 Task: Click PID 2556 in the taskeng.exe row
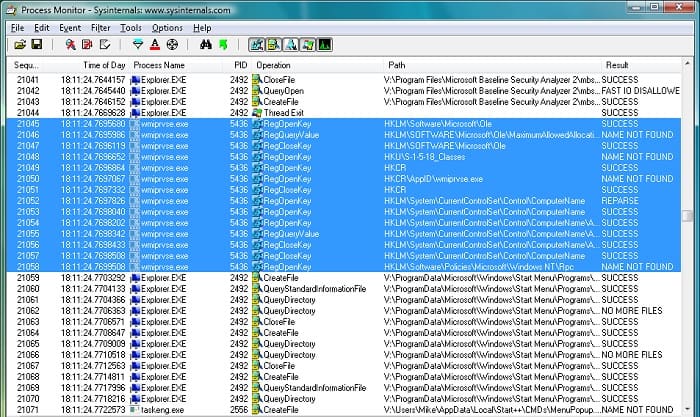click(239, 410)
